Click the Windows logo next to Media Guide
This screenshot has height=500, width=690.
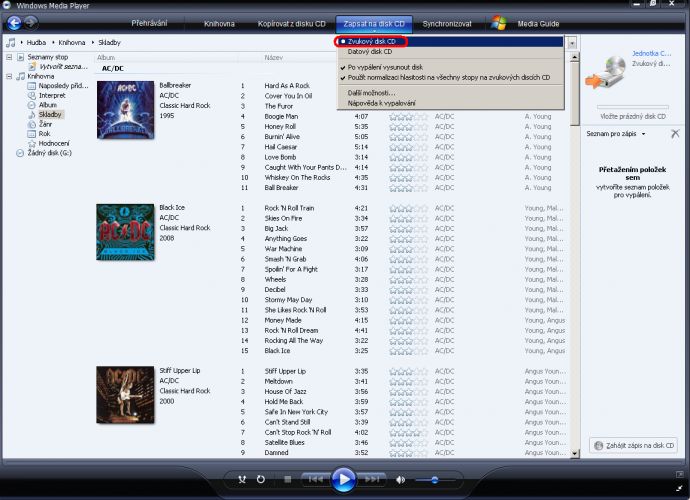tap(499, 23)
